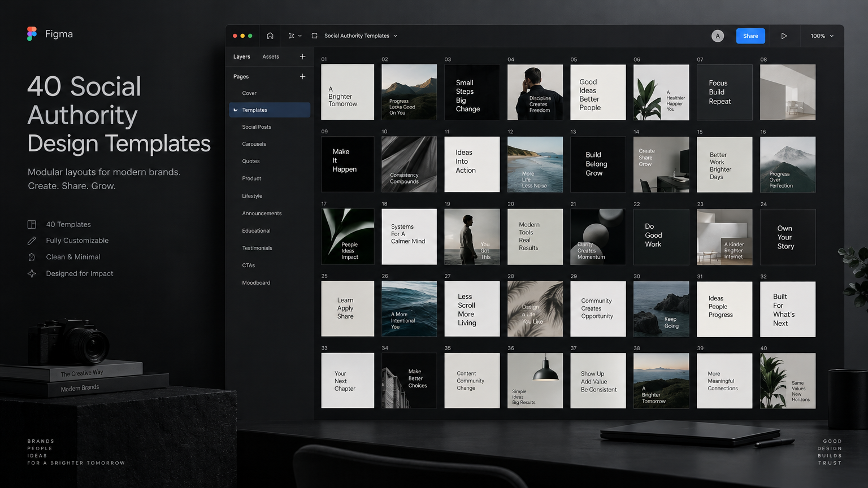The height and width of the screenshot is (488, 868).
Task: Select the Ideas Into Action template
Action: pyautogui.click(x=472, y=164)
